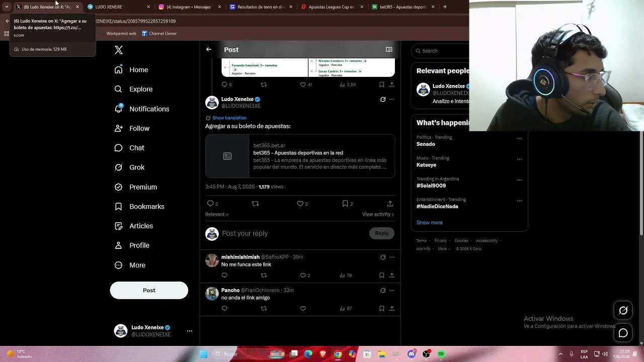644x362 pixels.
Task: Like Pancho's reply
Action: (x=303, y=308)
